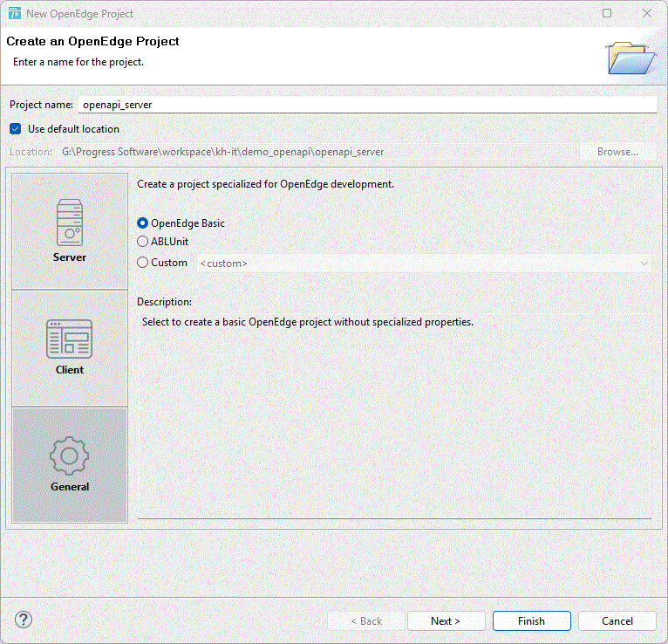The image size is (668, 644).
Task: Uncheck the Use default location checkbox
Action: pos(16,129)
